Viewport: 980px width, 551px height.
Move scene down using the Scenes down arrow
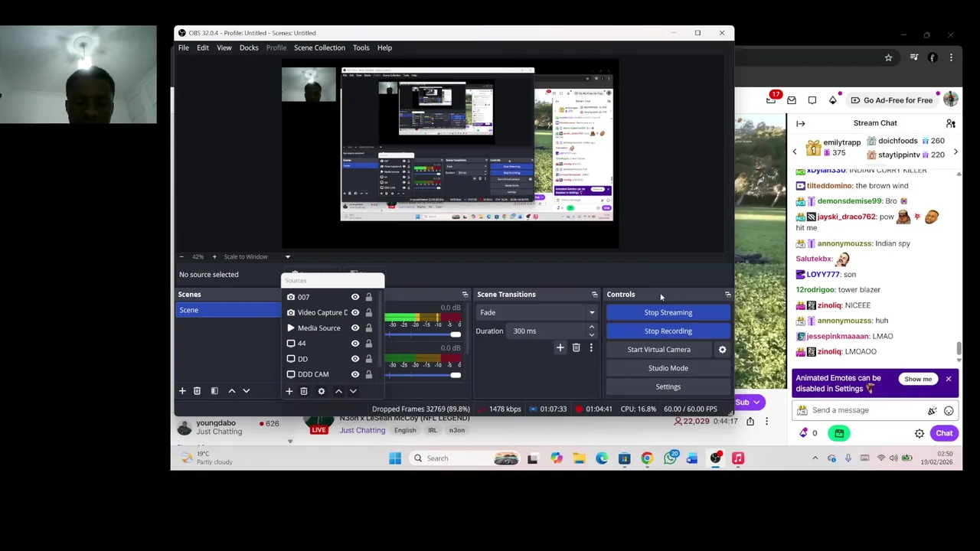[247, 391]
